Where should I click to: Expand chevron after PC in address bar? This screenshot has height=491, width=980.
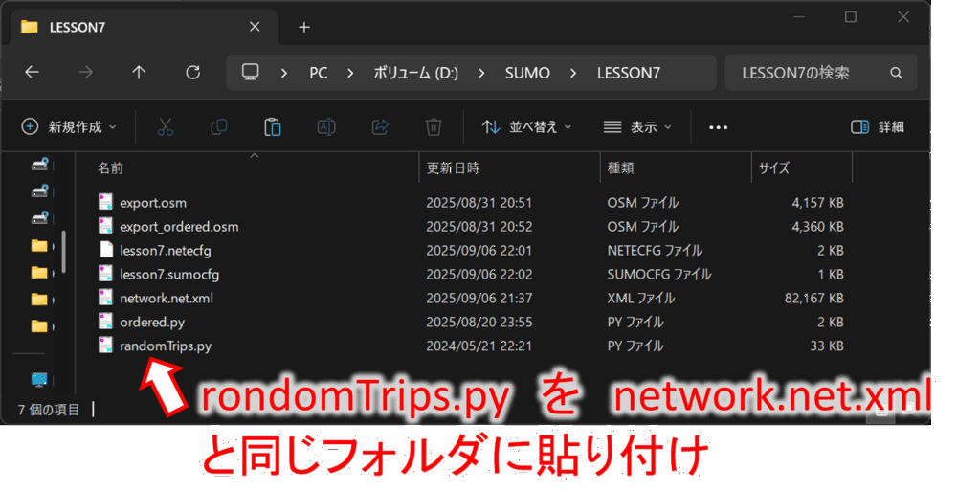[350, 73]
